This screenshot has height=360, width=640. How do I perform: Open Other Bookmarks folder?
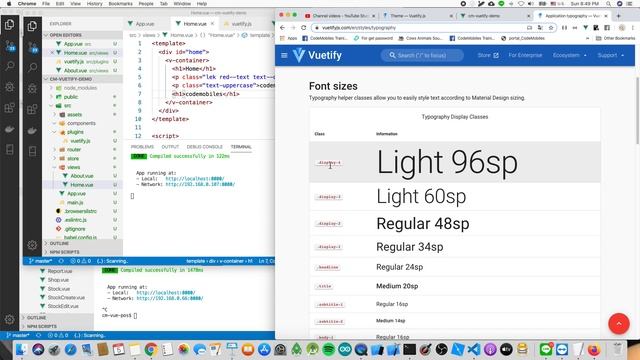click(616, 38)
